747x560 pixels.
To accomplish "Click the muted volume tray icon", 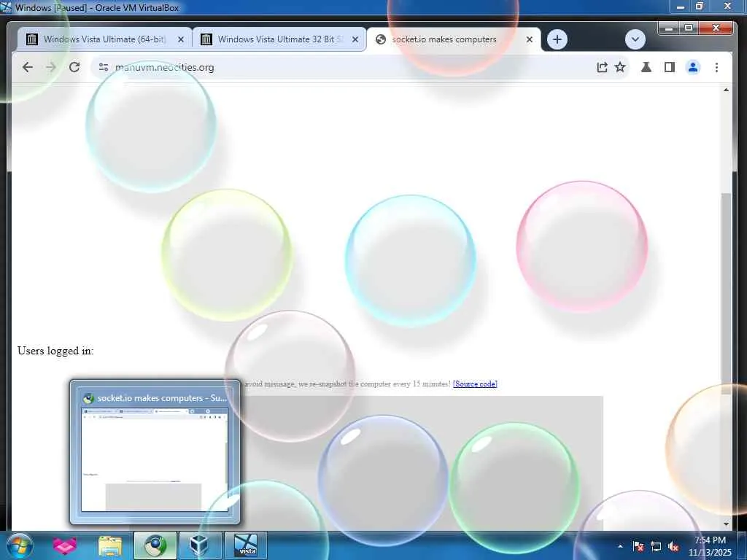I will point(673,546).
